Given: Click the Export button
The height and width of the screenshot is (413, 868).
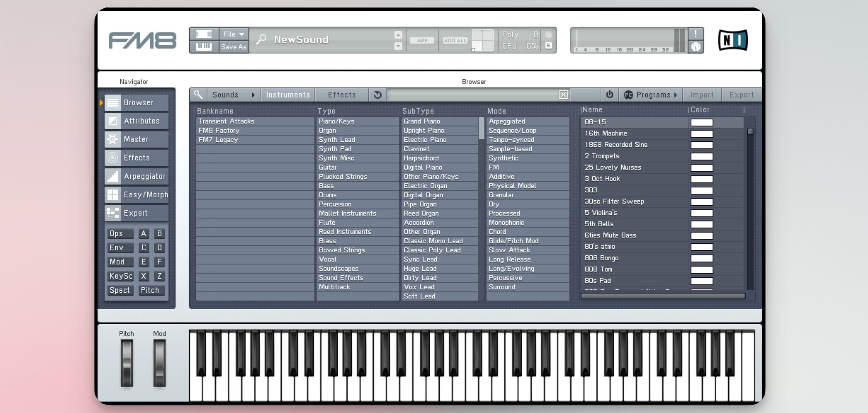Looking at the screenshot, I should [x=742, y=95].
